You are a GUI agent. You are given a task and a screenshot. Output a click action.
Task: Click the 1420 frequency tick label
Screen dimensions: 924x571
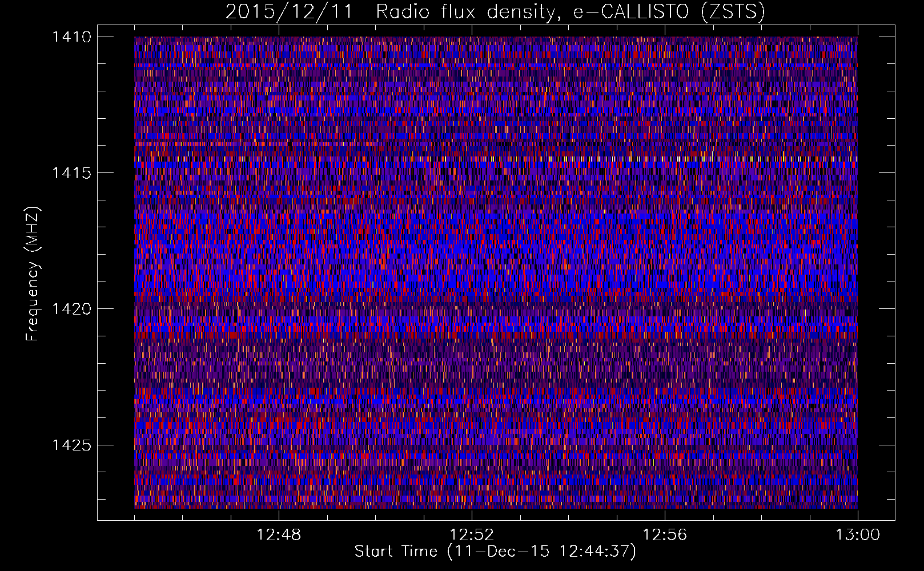71,309
